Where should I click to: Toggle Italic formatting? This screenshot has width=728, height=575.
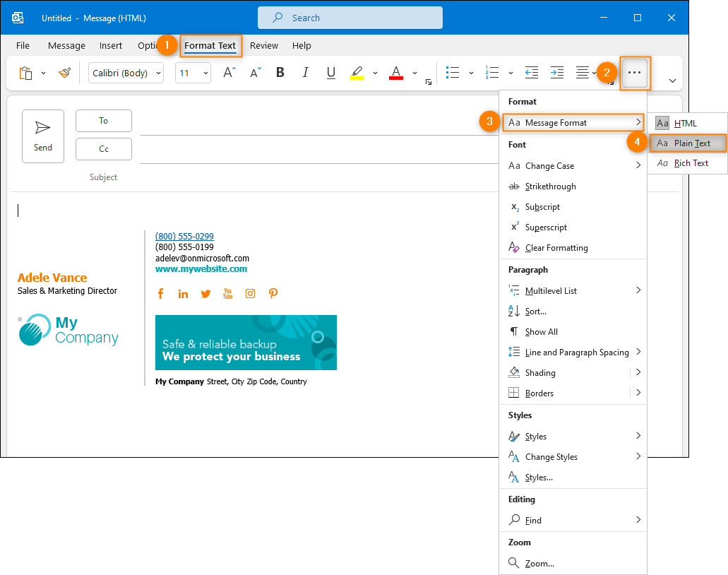pyautogui.click(x=305, y=73)
